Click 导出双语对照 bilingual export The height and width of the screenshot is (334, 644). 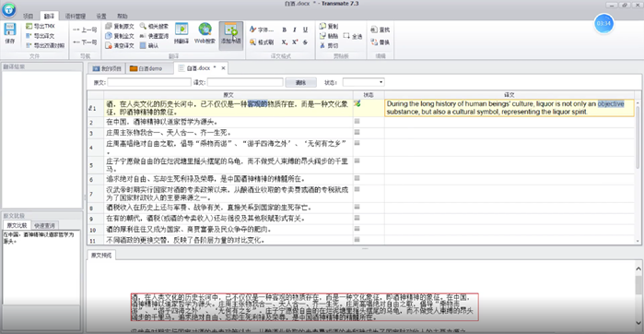pyautogui.click(x=45, y=45)
